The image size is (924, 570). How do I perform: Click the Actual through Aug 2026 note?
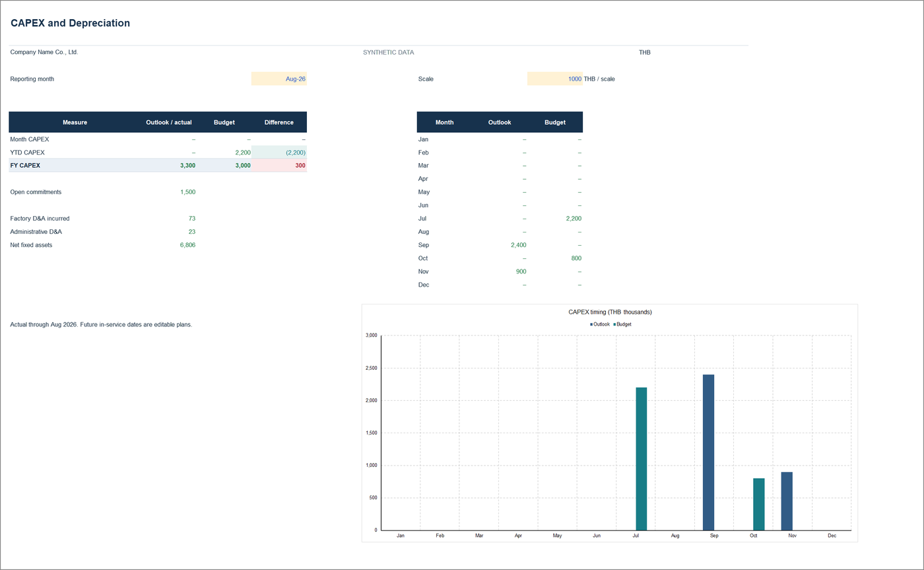pos(102,325)
